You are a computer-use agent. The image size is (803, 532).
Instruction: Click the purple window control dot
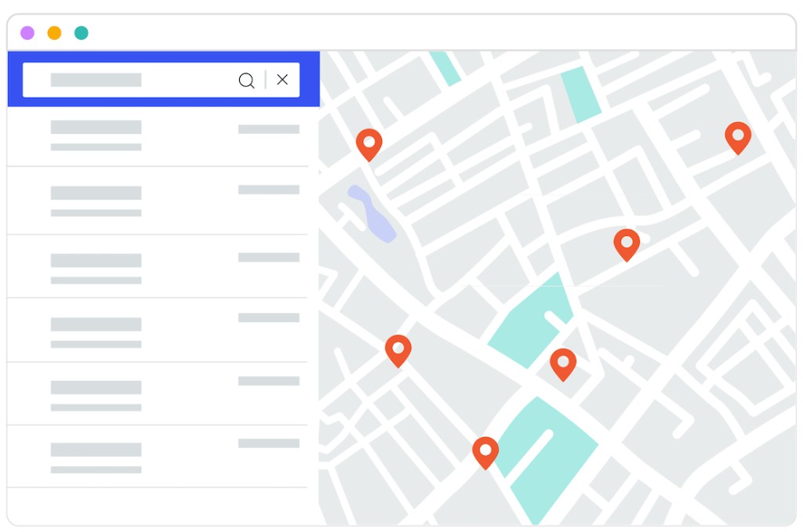(x=27, y=33)
